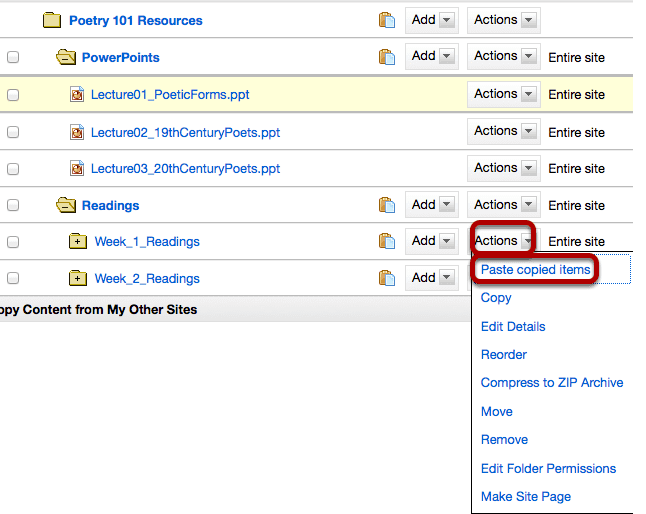
Task: Open the Poetry 101 Resources folder link
Action: click(x=136, y=21)
